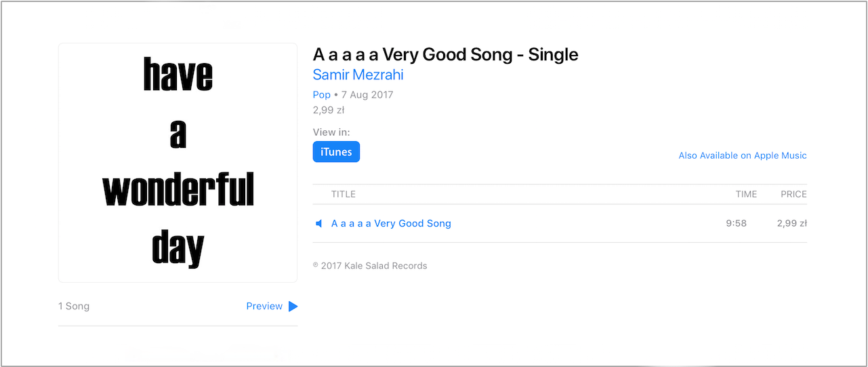Click the 9:58 track duration
The height and width of the screenshot is (367, 868).
(736, 223)
